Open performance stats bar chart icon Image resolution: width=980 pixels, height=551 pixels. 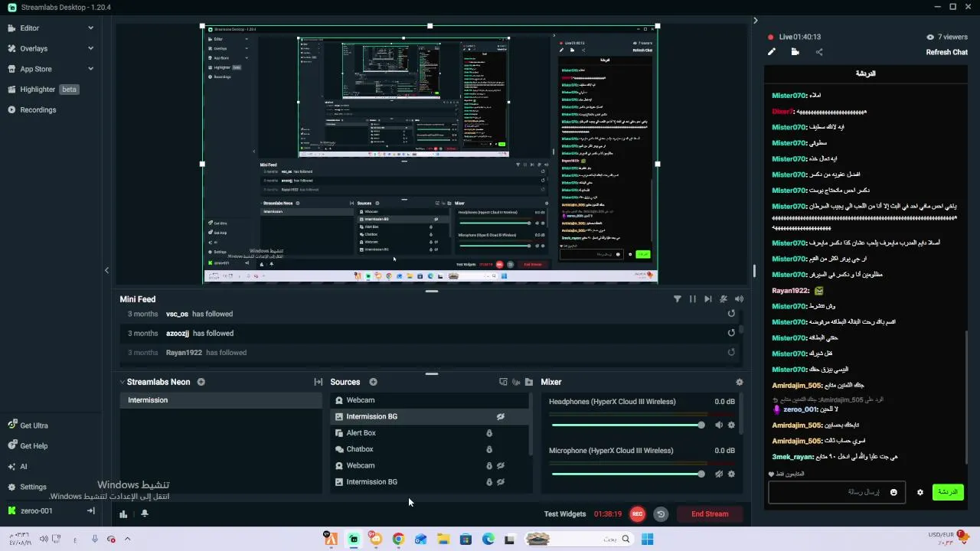(x=123, y=514)
